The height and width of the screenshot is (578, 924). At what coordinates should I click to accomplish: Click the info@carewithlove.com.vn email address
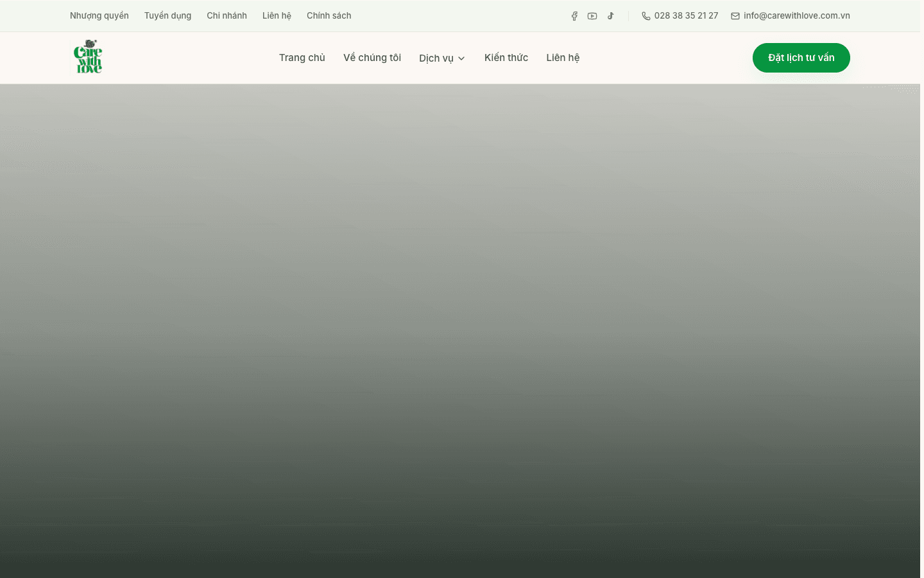click(x=797, y=15)
